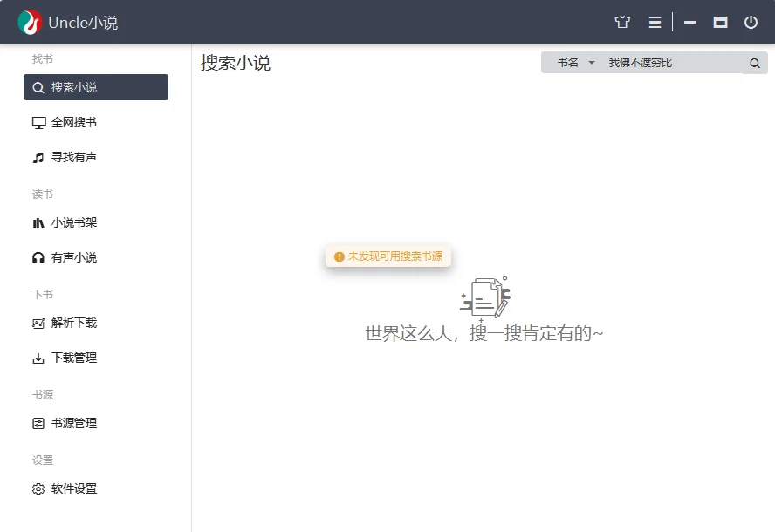Expand the 读书 section header
This screenshot has height=532, width=775.
pyautogui.click(x=42, y=194)
